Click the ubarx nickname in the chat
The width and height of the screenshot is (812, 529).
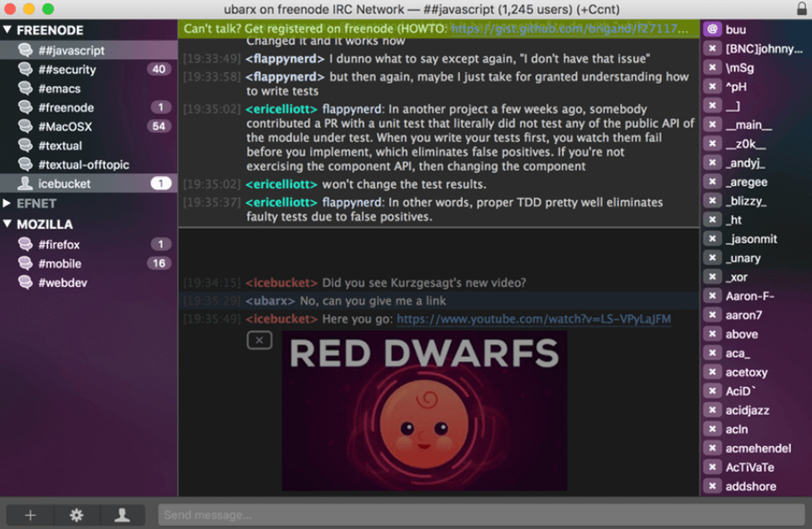pos(270,301)
